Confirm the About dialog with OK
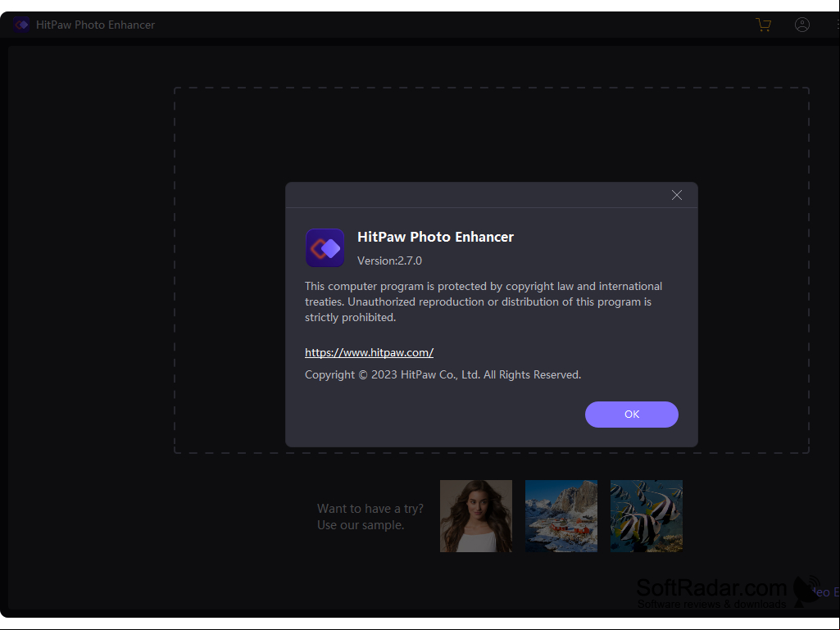Viewport: 840px width, 630px height. pos(632,414)
